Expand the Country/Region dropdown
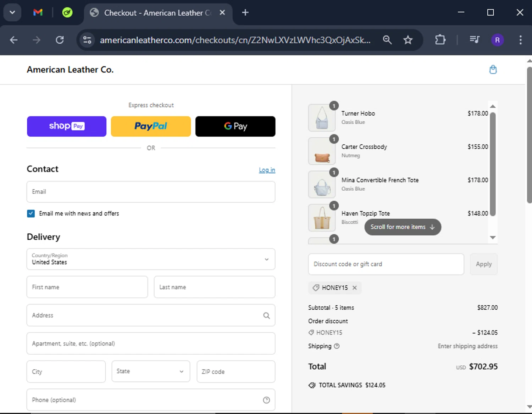The width and height of the screenshot is (532, 414). (x=151, y=259)
